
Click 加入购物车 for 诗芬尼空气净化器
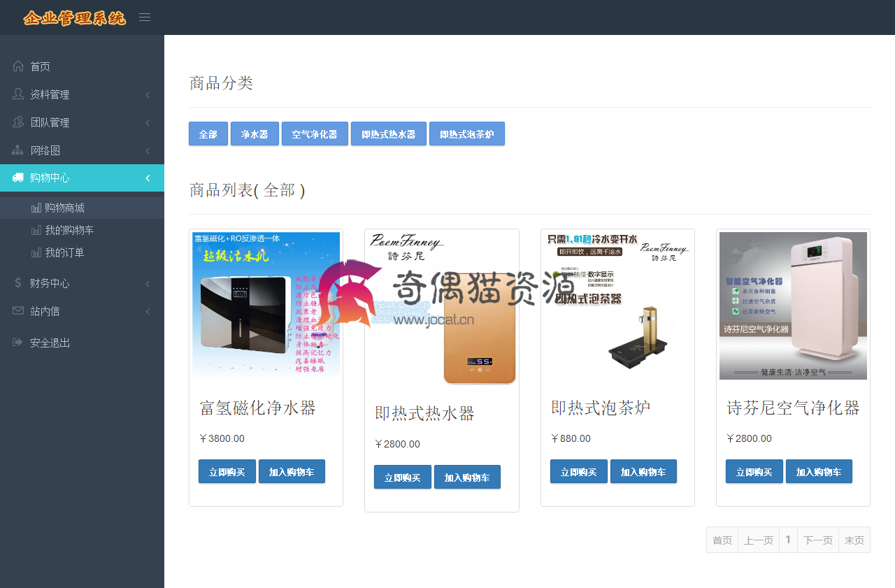point(819,471)
